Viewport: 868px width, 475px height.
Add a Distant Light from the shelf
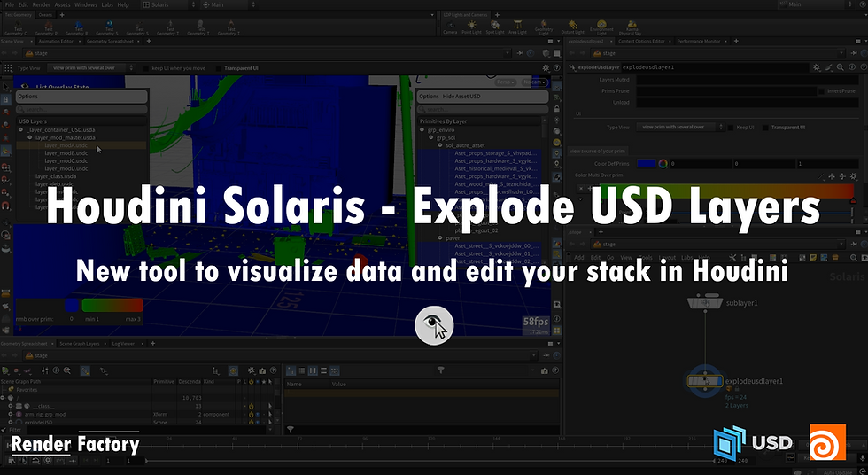click(x=572, y=27)
